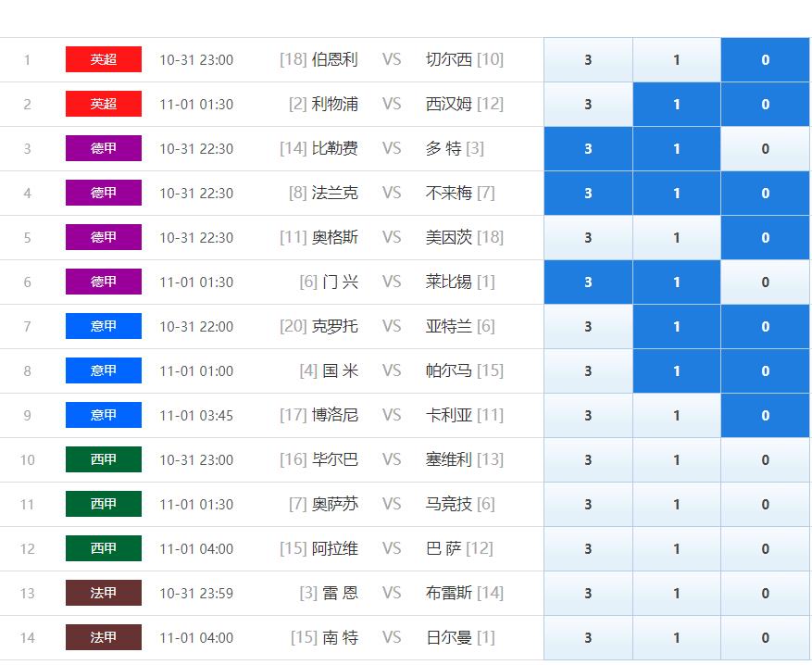Viewport: 812px width, 665px height.
Task: Deselect option 3 for 门兴 vs 莱比锡
Action: (588, 282)
